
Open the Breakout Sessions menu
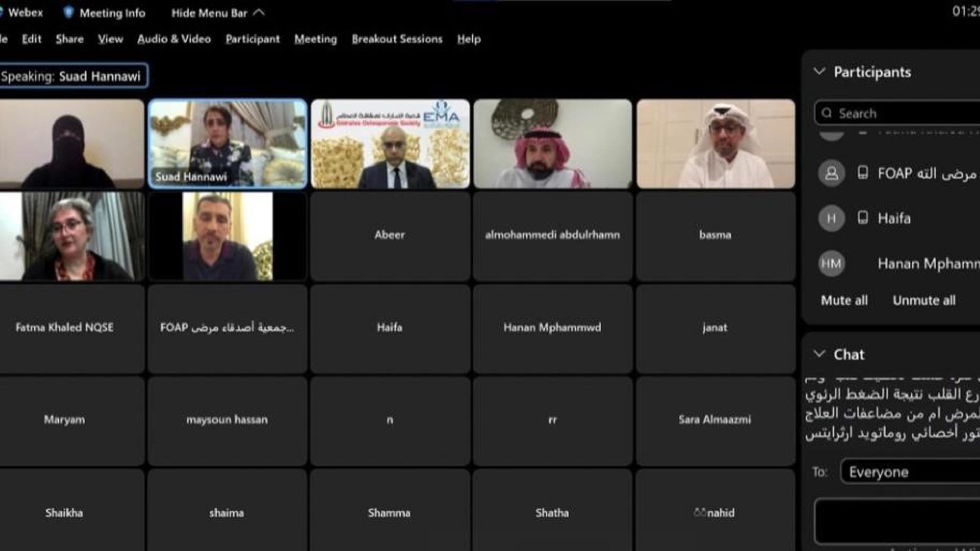click(397, 39)
